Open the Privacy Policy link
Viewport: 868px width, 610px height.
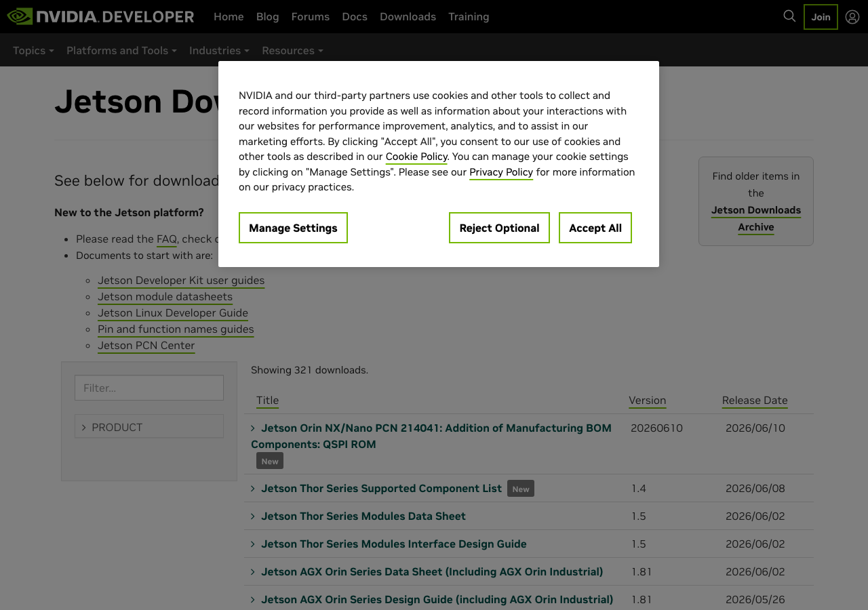pos(501,172)
